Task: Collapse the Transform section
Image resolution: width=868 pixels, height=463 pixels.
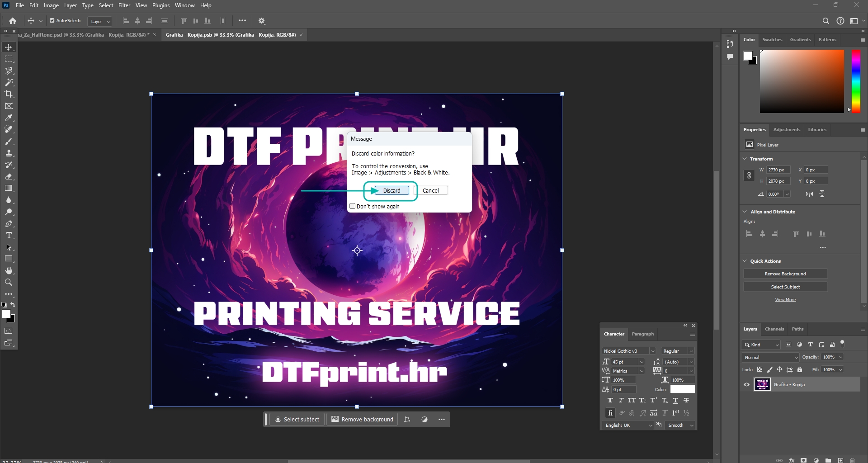Action: click(x=745, y=159)
